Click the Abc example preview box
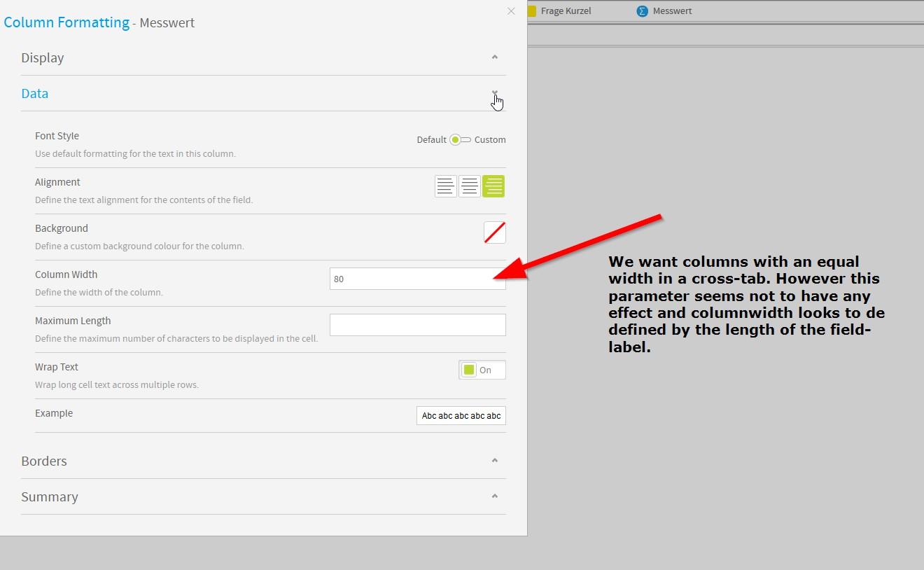Viewport: 924px width, 570px height. tap(461, 416)
